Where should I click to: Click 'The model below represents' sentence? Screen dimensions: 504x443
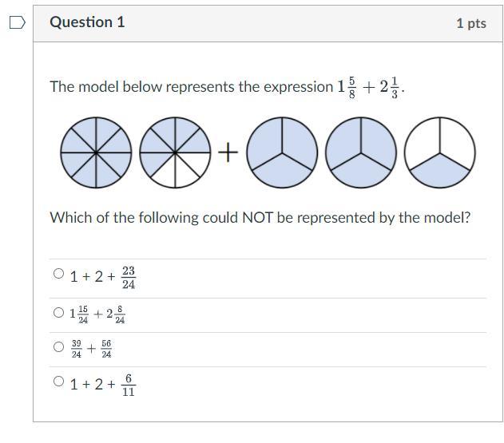tap(191, 87)
